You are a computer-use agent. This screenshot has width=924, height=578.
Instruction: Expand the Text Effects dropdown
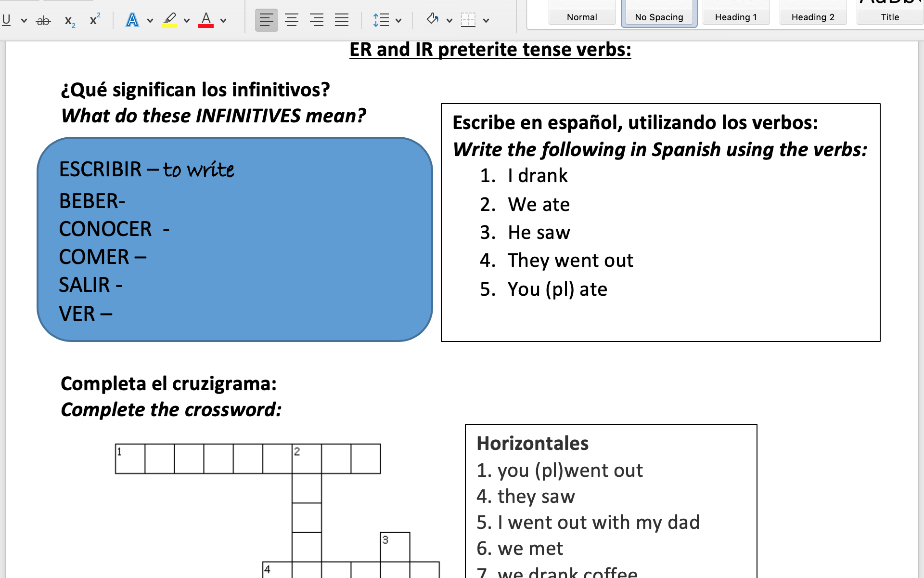(x=150, y=21)
